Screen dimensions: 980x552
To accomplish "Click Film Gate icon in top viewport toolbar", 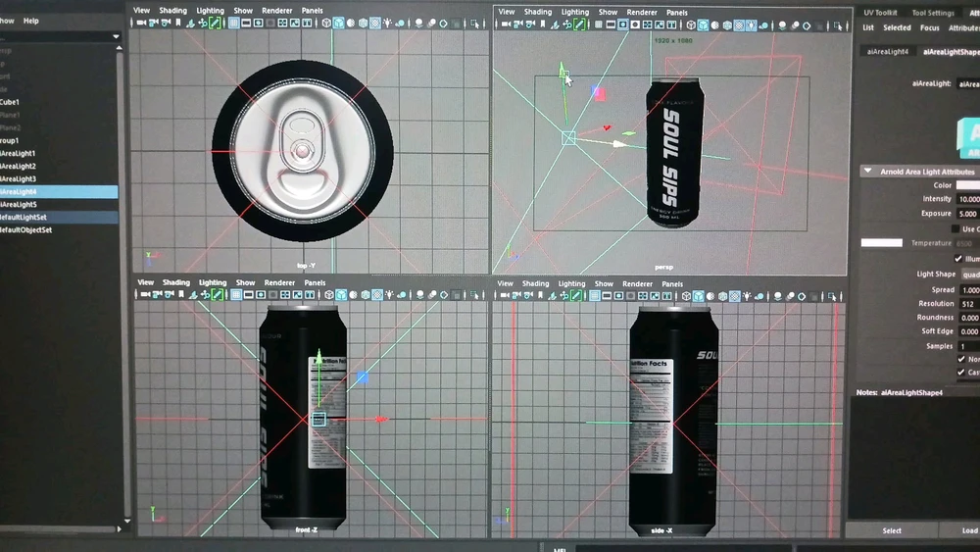I will pyautogui.click(x=248, y=23).
